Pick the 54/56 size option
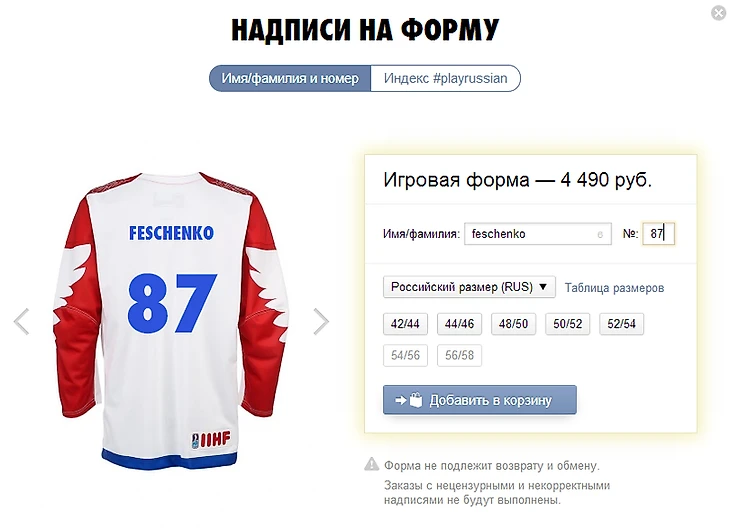 point(405,355)
